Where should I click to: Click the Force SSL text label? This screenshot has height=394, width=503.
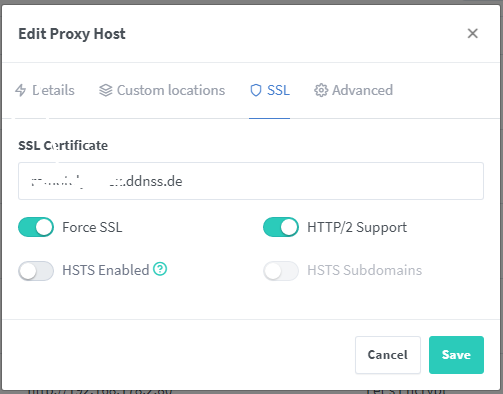click(x=92, y=227)
